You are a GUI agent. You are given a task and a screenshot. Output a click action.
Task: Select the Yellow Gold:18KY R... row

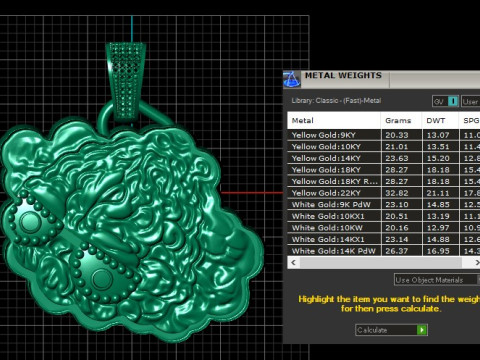coord(384,181)
